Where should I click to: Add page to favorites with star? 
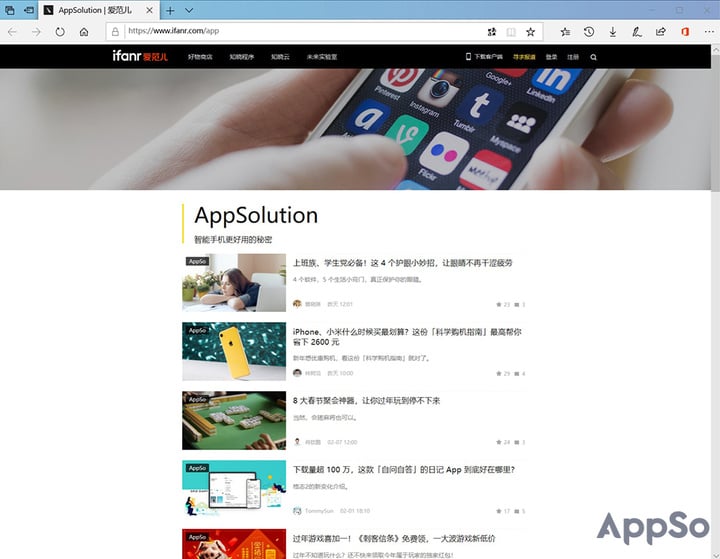pos(530,32)
